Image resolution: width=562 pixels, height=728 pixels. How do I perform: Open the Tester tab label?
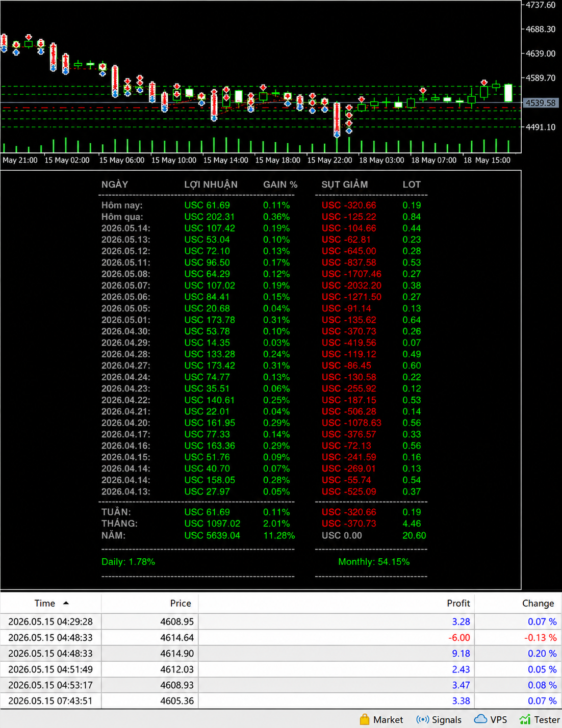(547, 720)
